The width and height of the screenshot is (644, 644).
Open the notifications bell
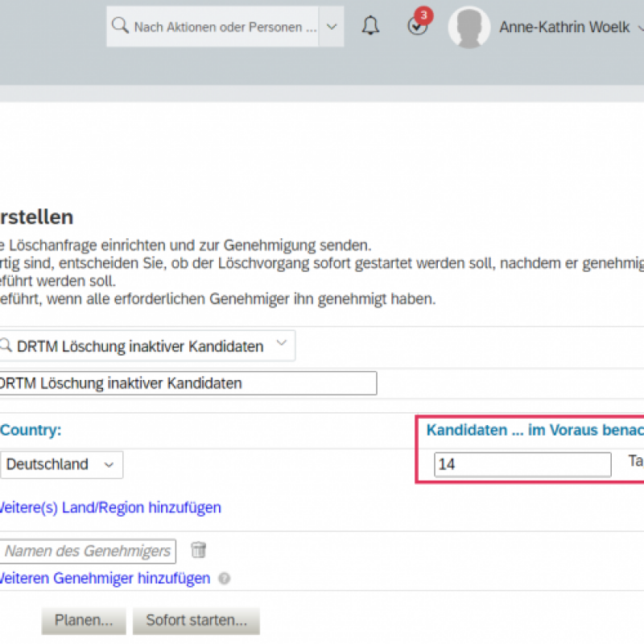370,27
